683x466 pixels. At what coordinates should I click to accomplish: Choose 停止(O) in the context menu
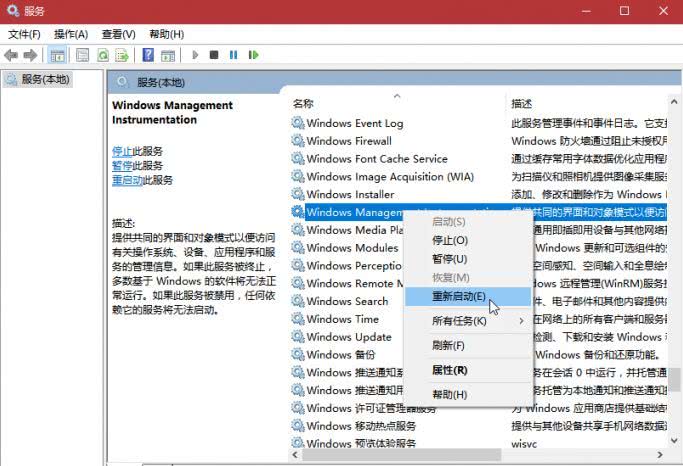(x=469, y=240)
